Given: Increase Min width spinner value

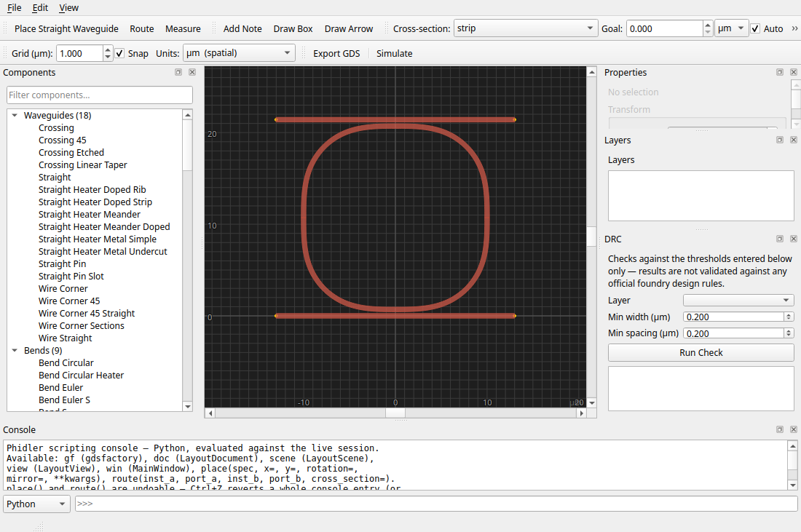Looking at the screenshot, I should 789,315.
